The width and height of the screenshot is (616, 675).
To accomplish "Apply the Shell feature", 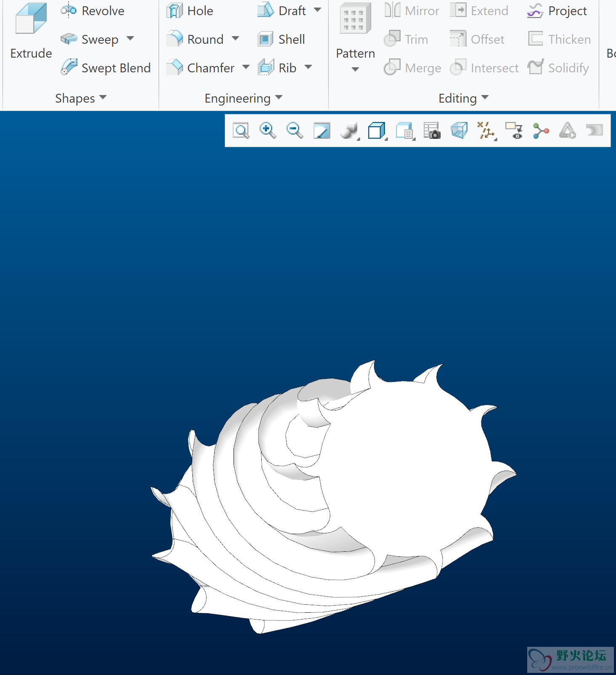I will [x=281, y=39].
